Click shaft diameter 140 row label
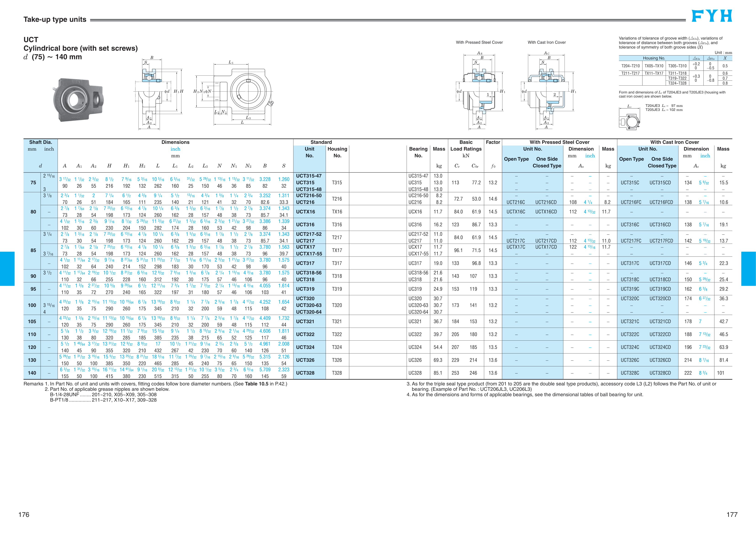The width and height of the screenshot is (756, 534). 32,373
